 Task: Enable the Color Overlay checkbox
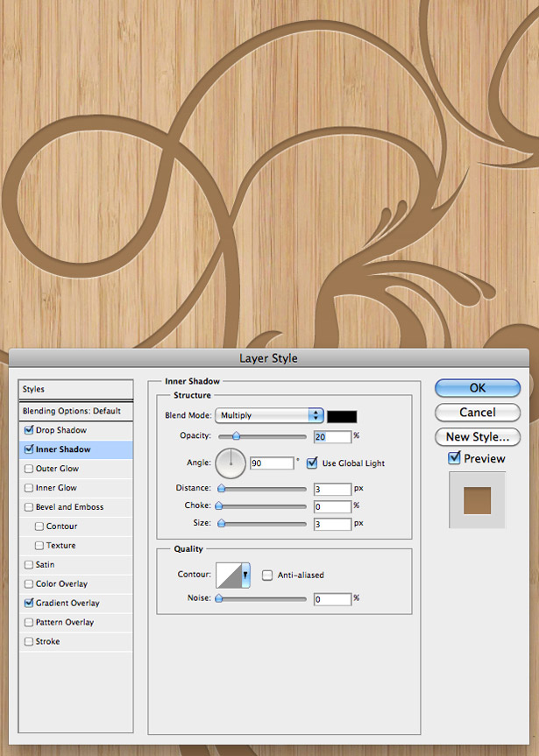click(x=29, y=584)
